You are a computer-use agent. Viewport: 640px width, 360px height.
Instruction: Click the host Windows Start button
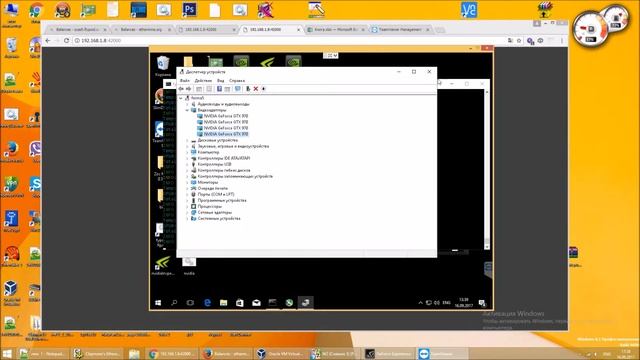[7, 353]
